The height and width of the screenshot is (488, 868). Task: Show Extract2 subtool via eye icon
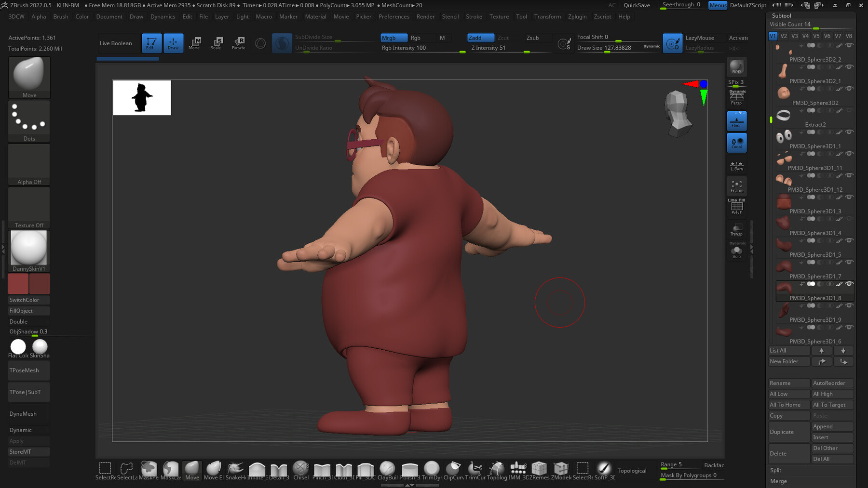(x=849, y=110)
